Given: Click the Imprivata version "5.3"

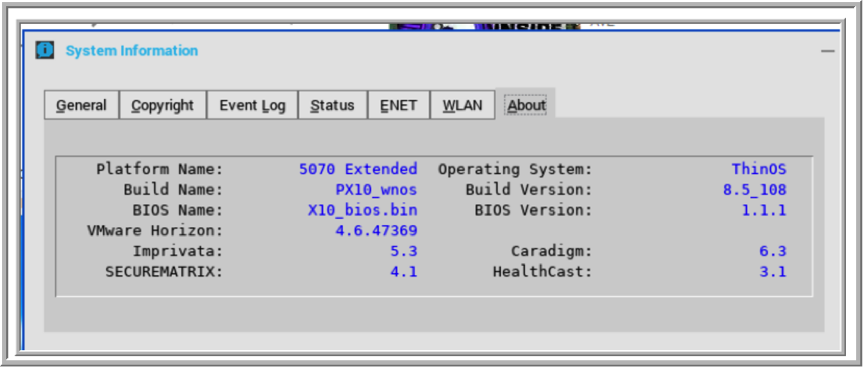Looking at the screenshot, I should coord(403,251).
